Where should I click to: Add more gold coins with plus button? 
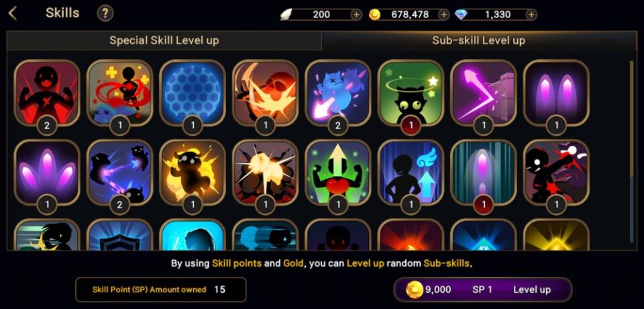click(443, 15)
